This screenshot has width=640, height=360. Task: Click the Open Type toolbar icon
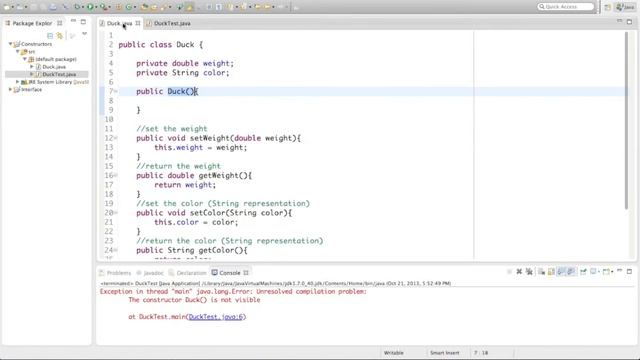point(144,7)
